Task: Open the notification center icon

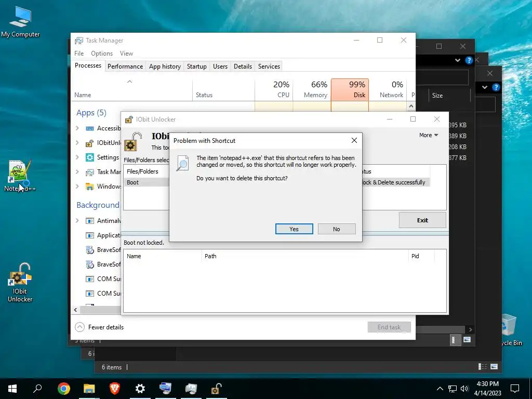Action: tap(515, 389)
